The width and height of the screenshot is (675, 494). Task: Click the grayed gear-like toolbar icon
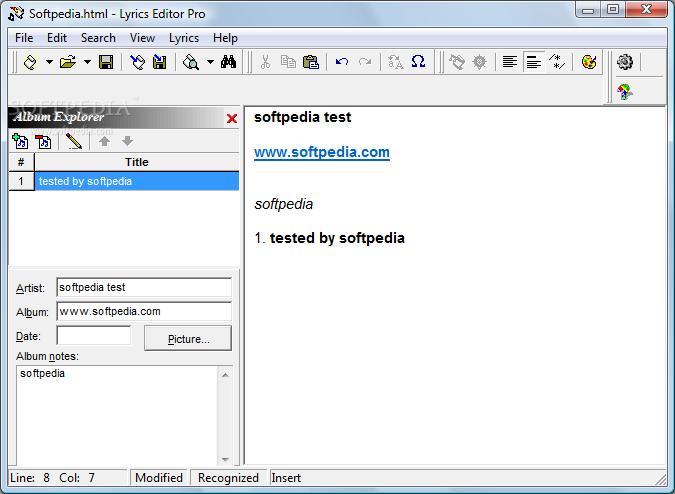tap(479, 62)
